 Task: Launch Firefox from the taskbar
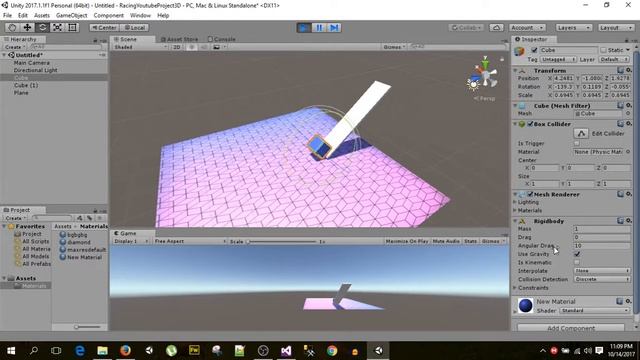[x=125, y=350]
